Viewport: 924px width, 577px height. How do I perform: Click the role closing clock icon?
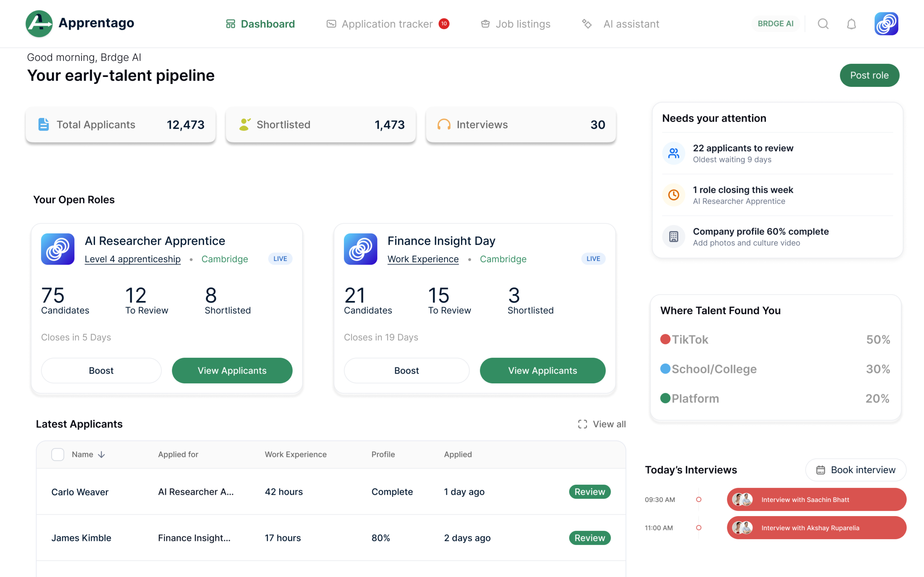pyautogui.click(x=674, y=195)
